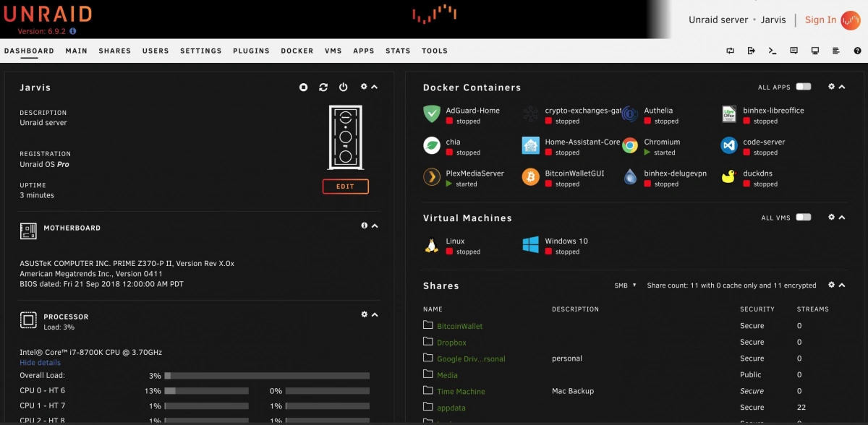
Task: Open the SMB protocol dropdown
Action: 625,286
